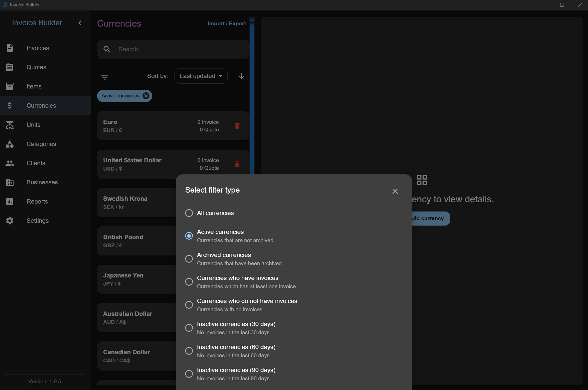Open the Last updated sort dropdown
This screenshot has width=588, height=390.
point(201,76)
